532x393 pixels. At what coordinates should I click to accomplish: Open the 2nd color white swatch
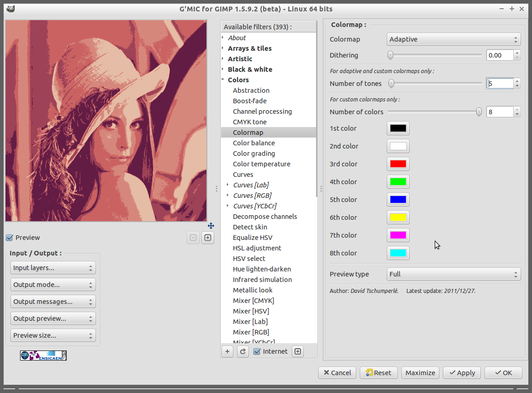pos(398,146)
